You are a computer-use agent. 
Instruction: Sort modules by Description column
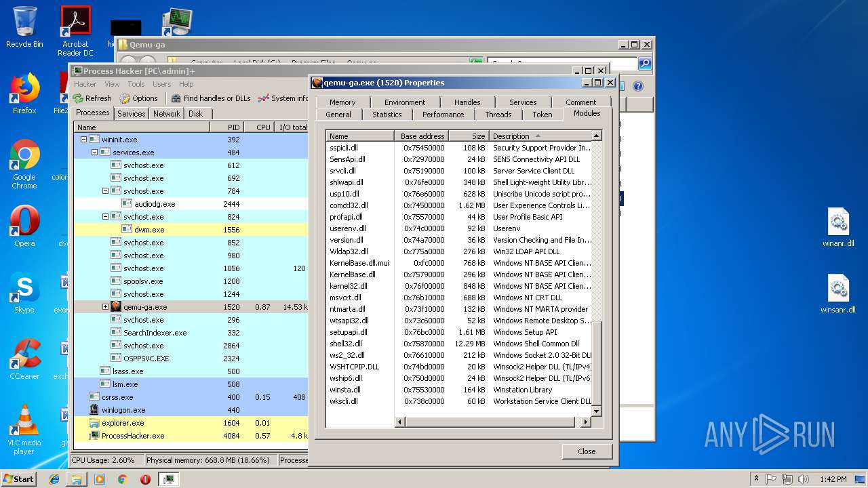point(540,136)
